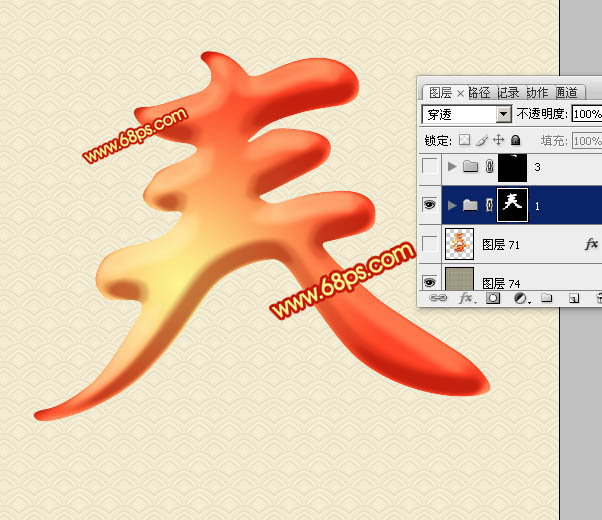The width and height of the screenshot is (602, 520).
Task: Toggle lock position move icon
Action: coord(498,140)
